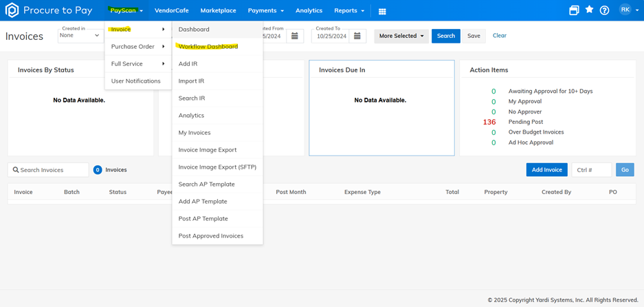Viewport: 644px width, 307px height.
Task: Expand the Invoice submenu
Action: click(138, 29)
